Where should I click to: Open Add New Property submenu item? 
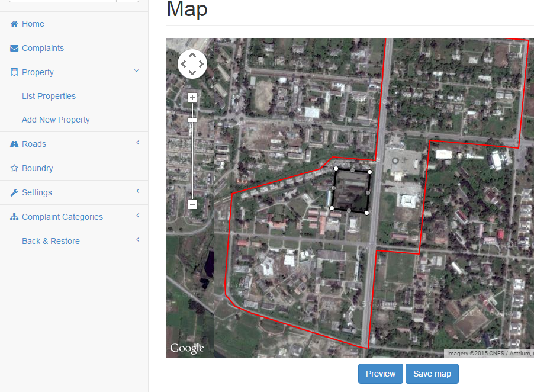[56, 120]
